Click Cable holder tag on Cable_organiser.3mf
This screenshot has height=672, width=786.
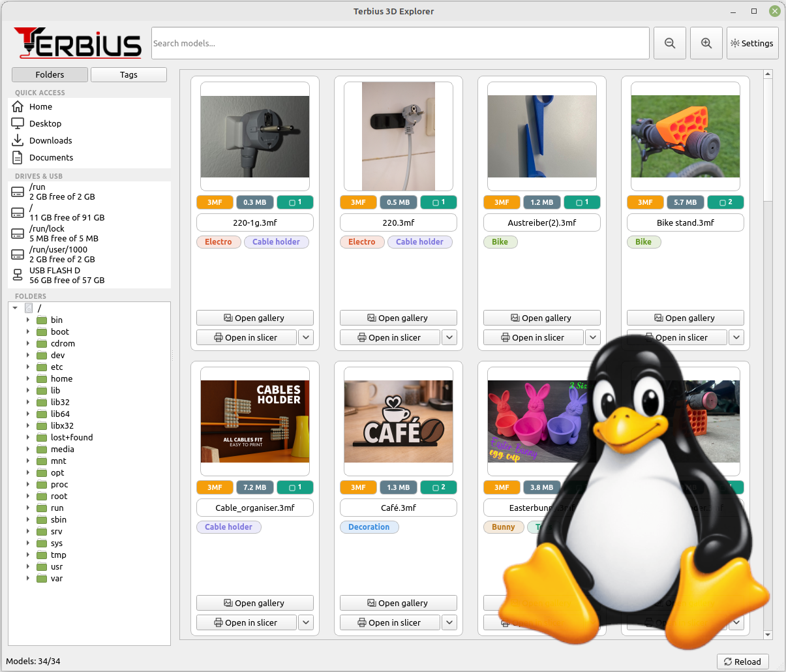[228, 527]
